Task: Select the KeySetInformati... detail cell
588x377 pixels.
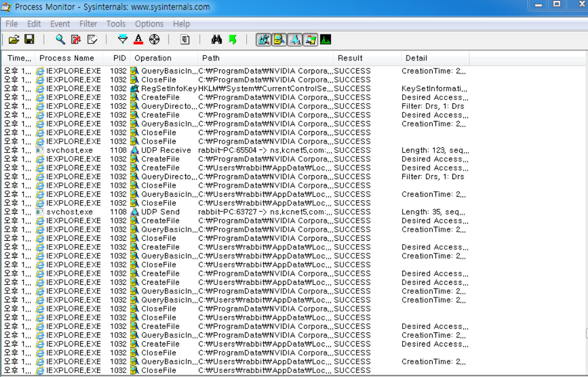Action: click(435, 89)
